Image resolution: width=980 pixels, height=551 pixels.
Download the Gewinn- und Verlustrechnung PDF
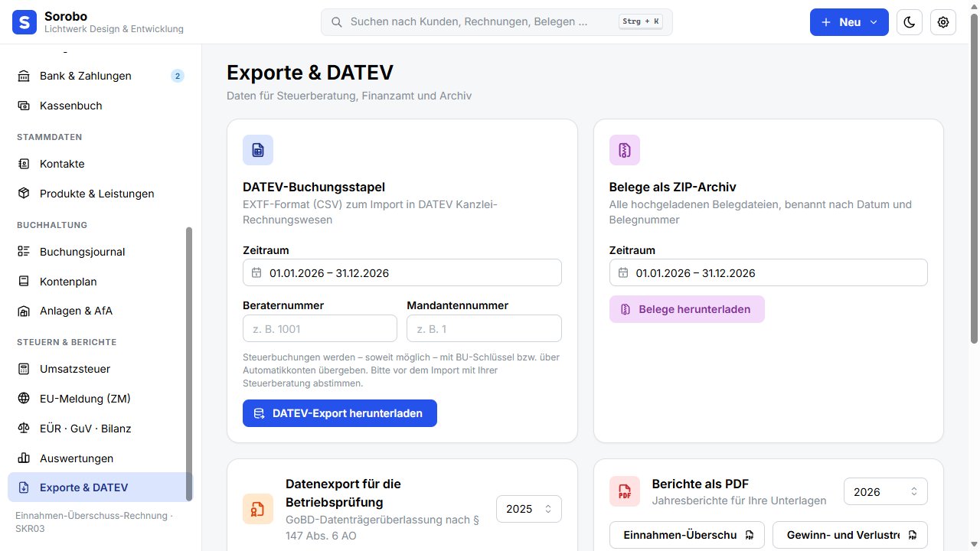(x=851, y=535)
